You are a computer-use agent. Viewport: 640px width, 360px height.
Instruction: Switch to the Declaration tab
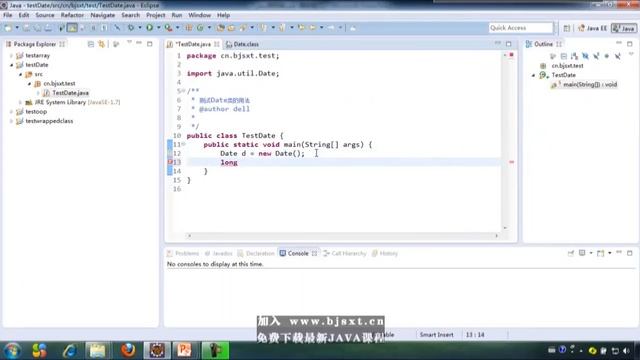pyautogui.click(x=256, y=253)
